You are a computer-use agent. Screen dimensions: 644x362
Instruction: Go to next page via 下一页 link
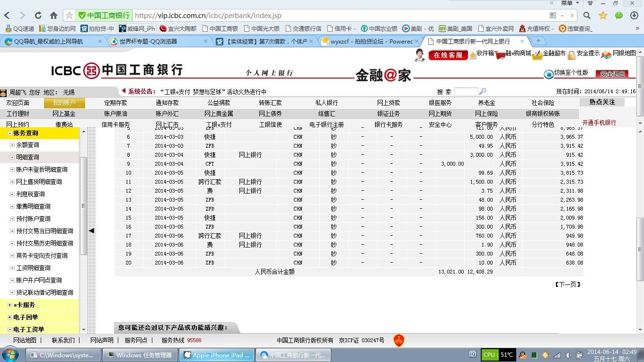[567, 284]
